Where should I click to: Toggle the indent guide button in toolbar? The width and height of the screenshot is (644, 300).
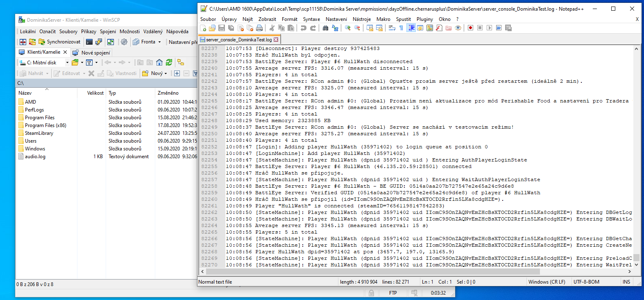[411, 28]
